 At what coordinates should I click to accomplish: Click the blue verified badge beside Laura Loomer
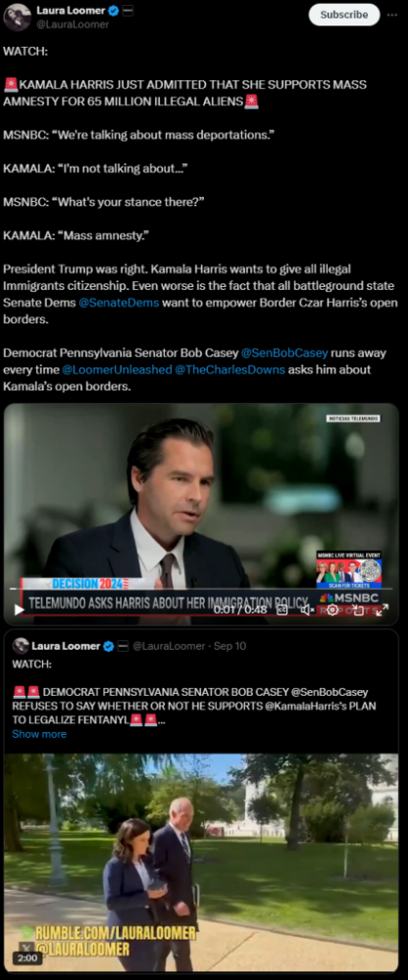(x=114, y=11)
